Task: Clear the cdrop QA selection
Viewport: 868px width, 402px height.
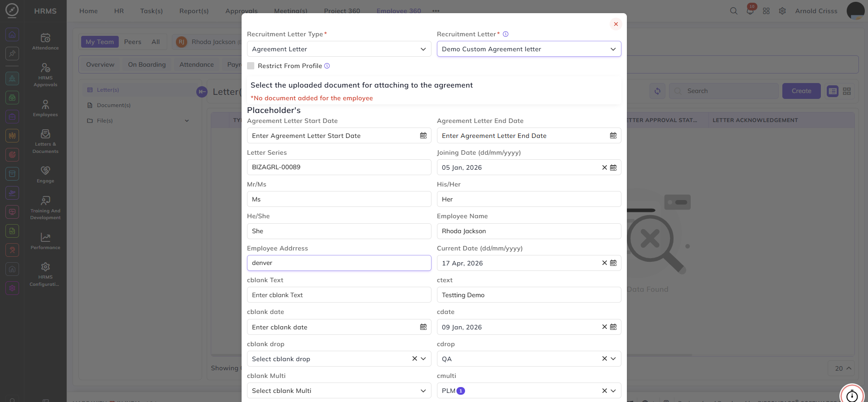Action: point(604,359)
